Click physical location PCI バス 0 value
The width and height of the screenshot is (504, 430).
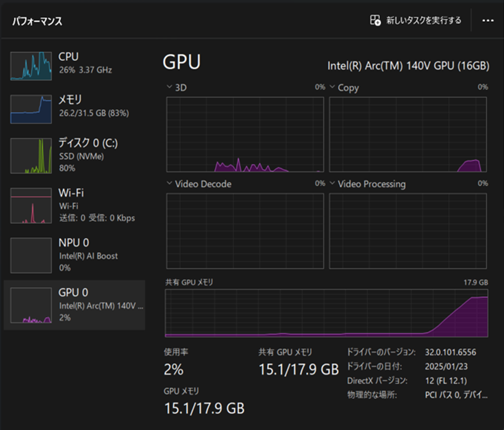tap(456, 395)
